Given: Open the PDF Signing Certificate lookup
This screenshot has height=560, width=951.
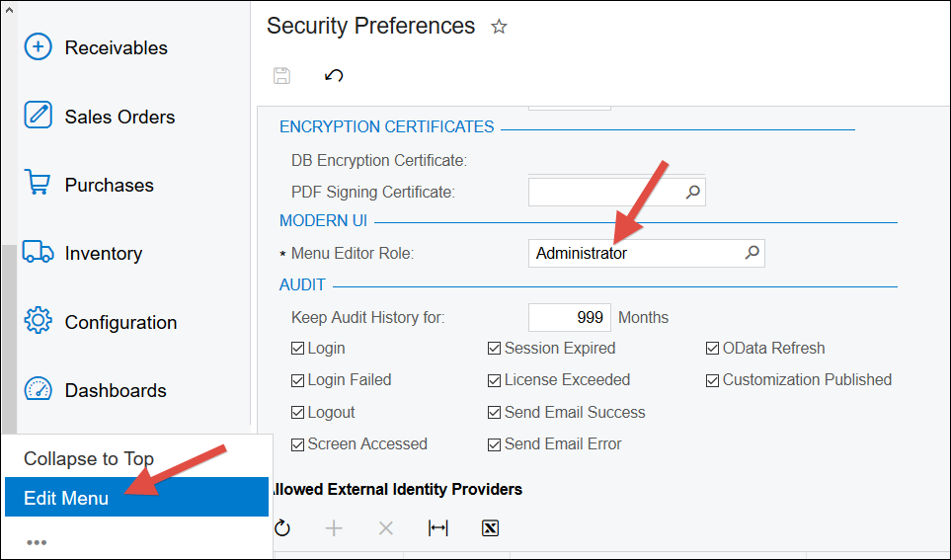Looking at the screenshot, I should 692,192.
